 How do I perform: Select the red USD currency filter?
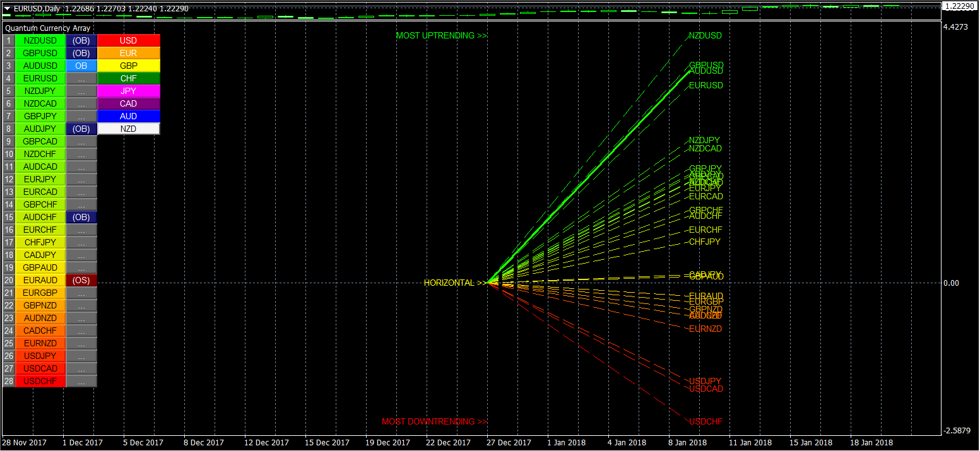[128, 40]
